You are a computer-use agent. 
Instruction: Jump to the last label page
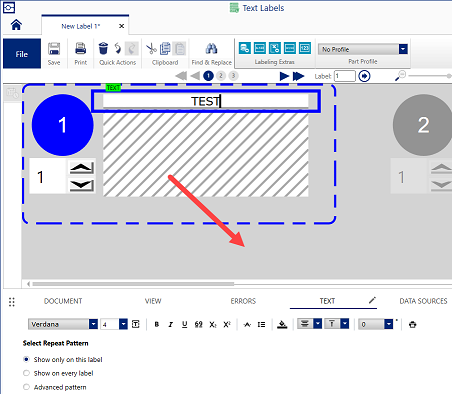[299, 76]
